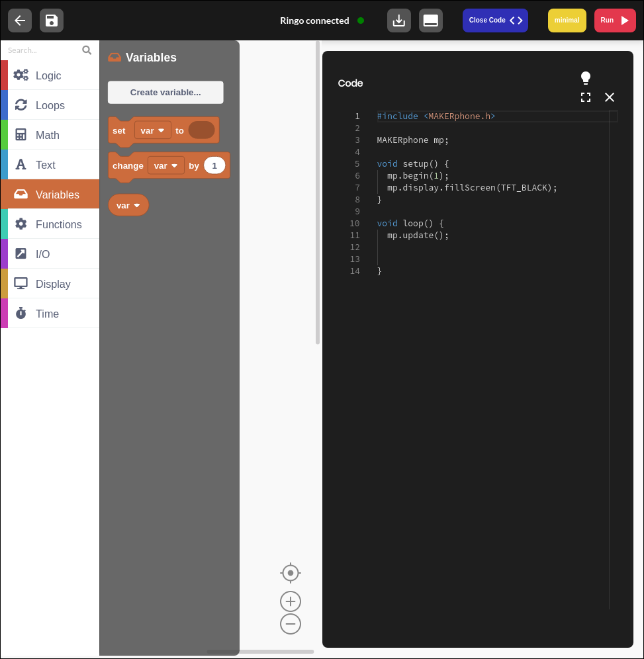
Task: Click code line 'void loop() {'
Action: pyautogui.click(x=410, y=223)
